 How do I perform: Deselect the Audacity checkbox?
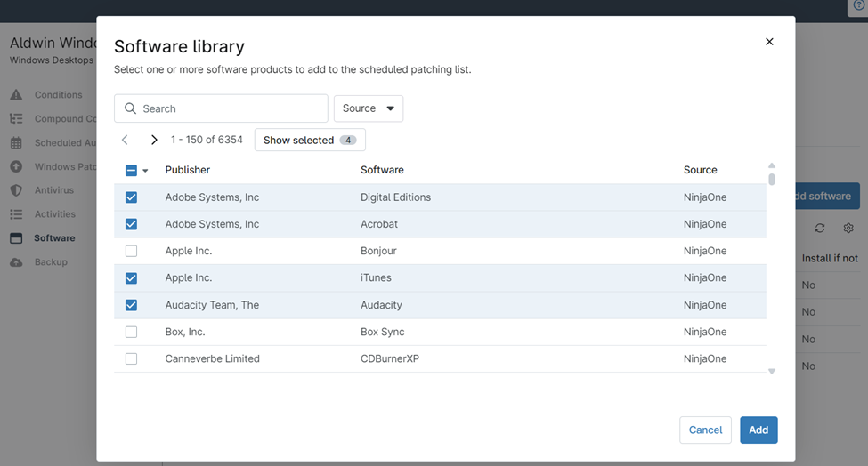tap(132, 305)
